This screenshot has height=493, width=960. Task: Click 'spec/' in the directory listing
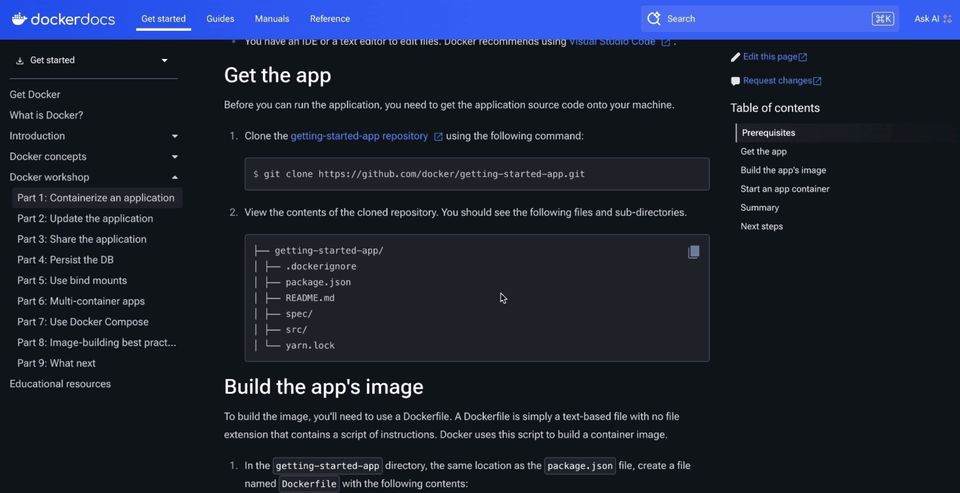299,314
